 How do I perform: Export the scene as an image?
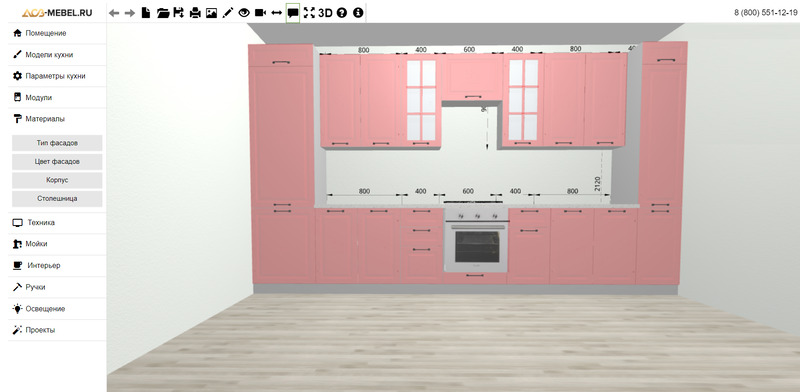tap(211, 13)
